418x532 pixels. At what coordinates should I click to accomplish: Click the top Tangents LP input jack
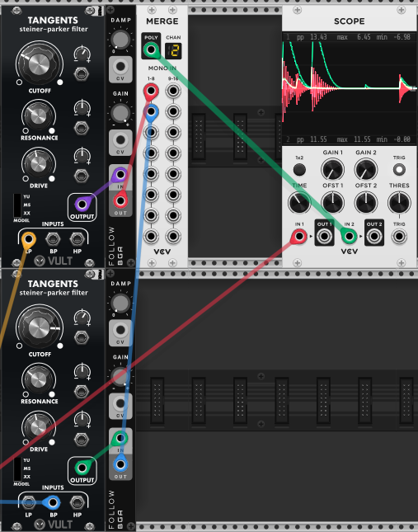(29, 239)
